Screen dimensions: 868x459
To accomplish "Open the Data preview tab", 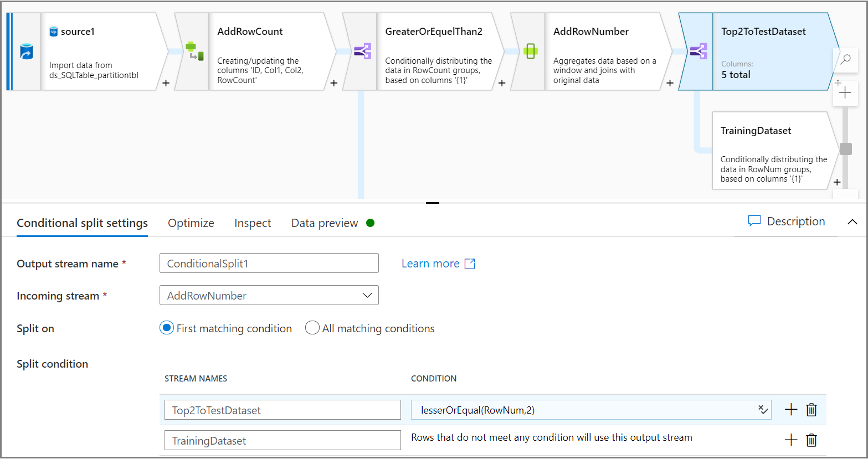I will coord(325,223).
